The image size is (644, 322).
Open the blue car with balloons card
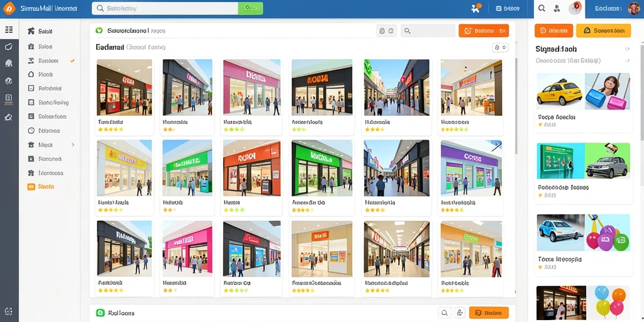(583, 243)
